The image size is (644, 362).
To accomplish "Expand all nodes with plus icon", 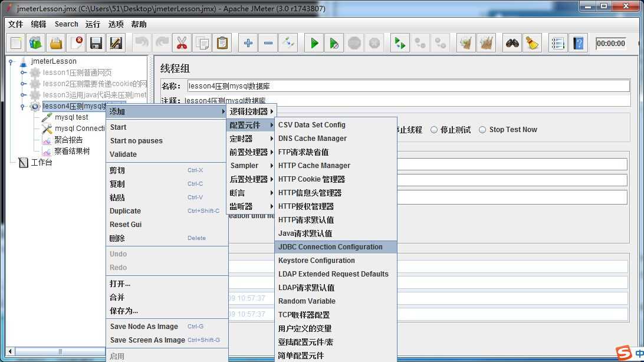I will (x=248, y=43).
